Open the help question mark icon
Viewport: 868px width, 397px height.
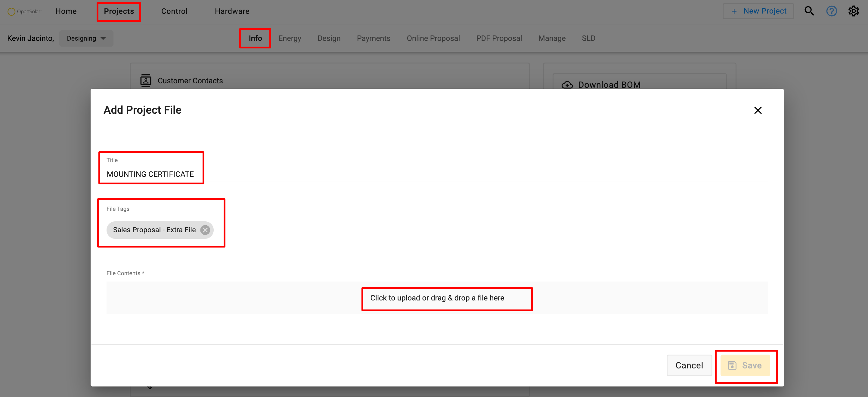click(x=831, y=11)
